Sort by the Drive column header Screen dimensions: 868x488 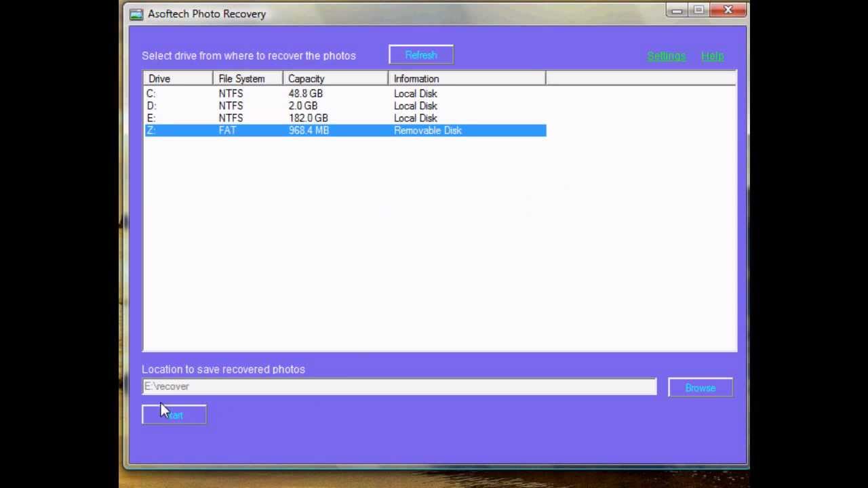(178, 79)
